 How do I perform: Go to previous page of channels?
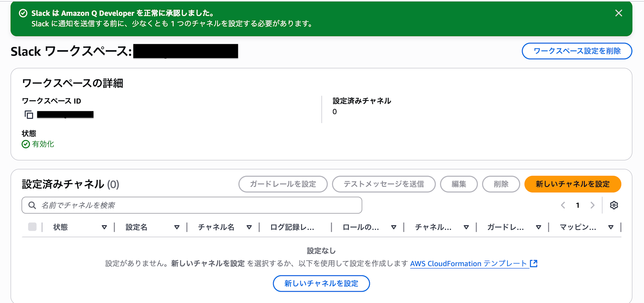[563, 205]
